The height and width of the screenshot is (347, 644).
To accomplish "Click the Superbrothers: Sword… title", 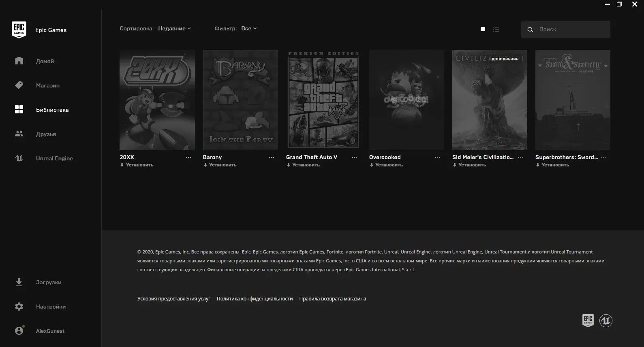I will 566,157.
